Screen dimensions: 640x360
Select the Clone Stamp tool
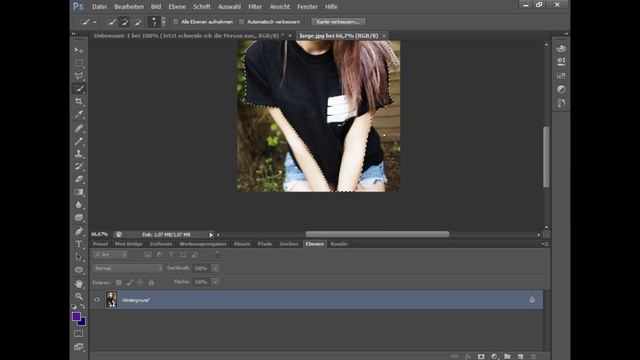coord(79,154)
